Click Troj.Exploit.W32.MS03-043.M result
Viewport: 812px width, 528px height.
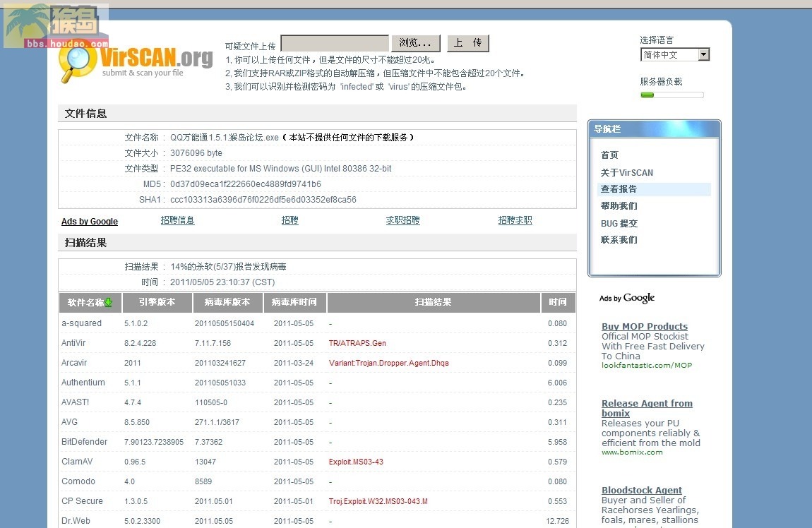[x=378, y=501]
